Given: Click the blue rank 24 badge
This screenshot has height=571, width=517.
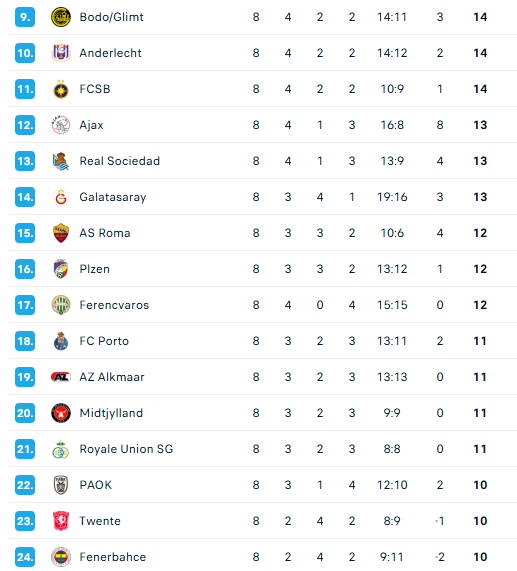Looking at the screenshot, I should 25,557.
